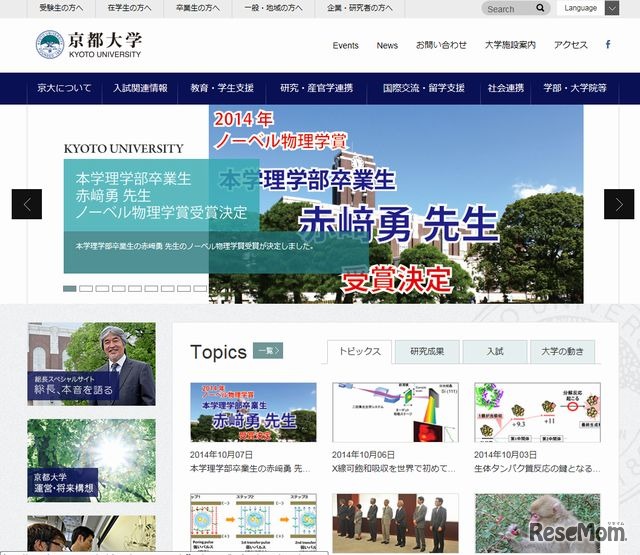Click the Topics 一覧 button
The width and height of the screenshot is (640, 555).
click(268, 351)
